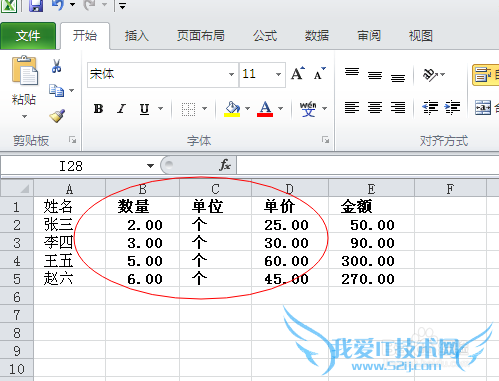
Task: Open the font color dropdown arrow
Action: (x=281, y=109)
